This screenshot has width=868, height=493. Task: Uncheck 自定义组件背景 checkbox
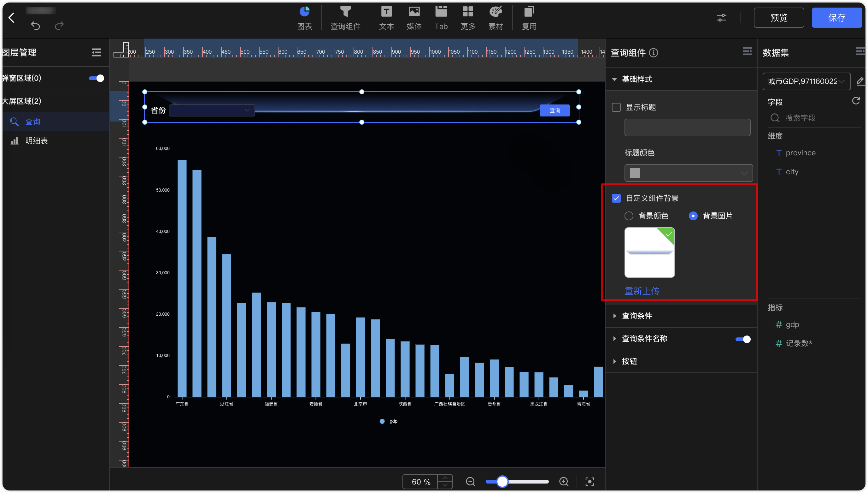click(616, 198)
